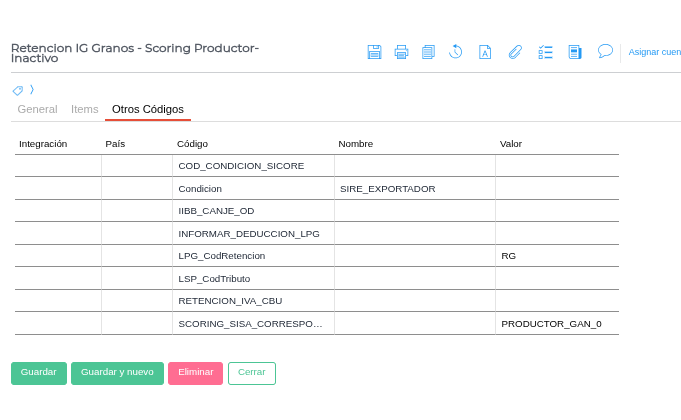
Task: Select the Otros Códigos tab
Action: point(148,109)
